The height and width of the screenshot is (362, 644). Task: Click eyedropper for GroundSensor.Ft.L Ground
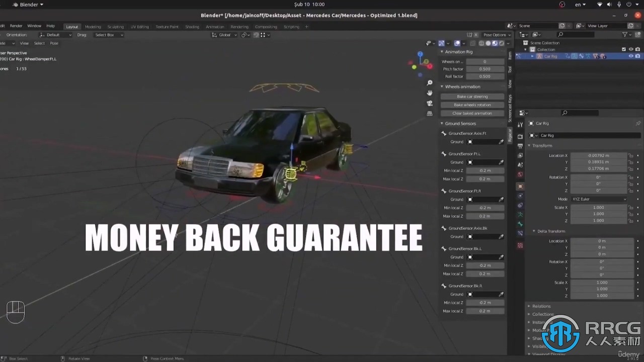click(x=501, y=162)
